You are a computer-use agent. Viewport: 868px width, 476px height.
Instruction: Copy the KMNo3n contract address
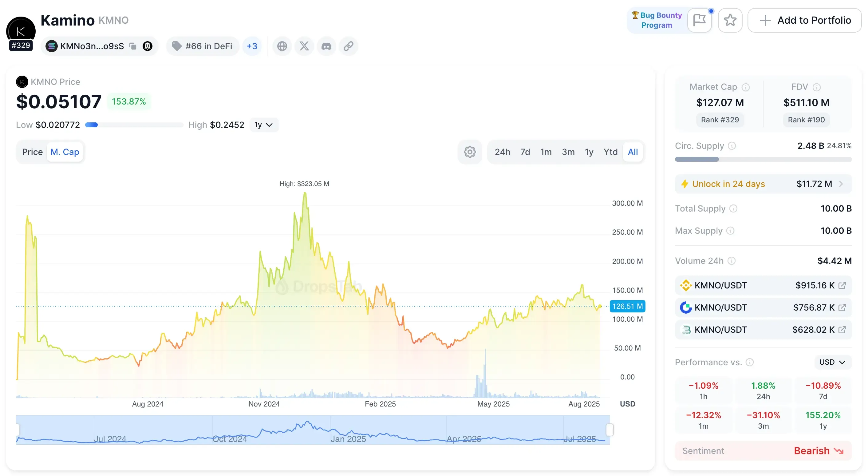(x=132, y=46)
